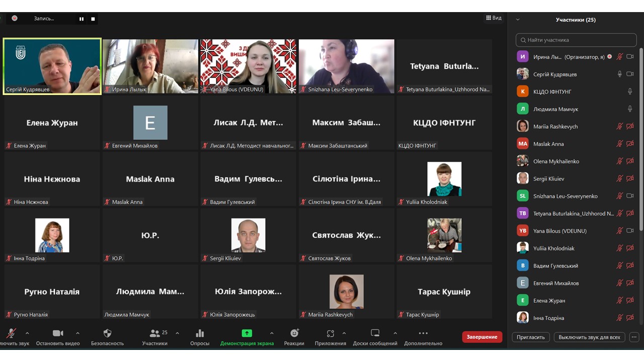Stop the recording with the square button
The image size is (644, 362).
(93, 19)
